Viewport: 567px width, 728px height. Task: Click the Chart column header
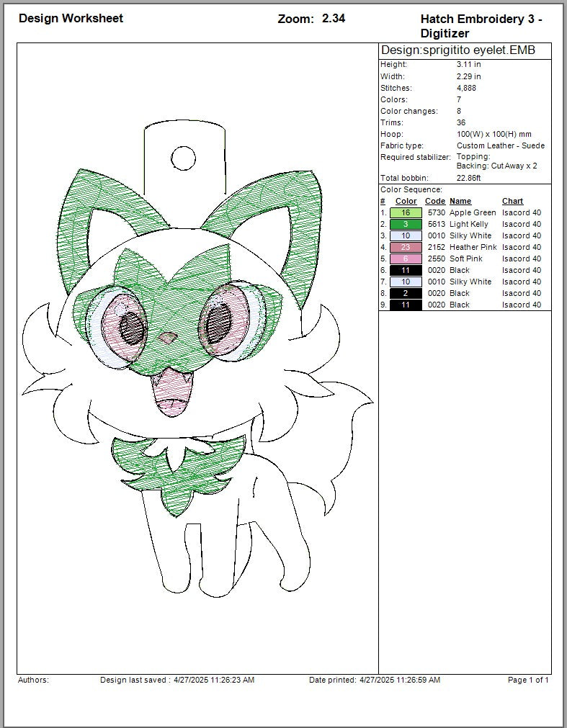(512, 201)
